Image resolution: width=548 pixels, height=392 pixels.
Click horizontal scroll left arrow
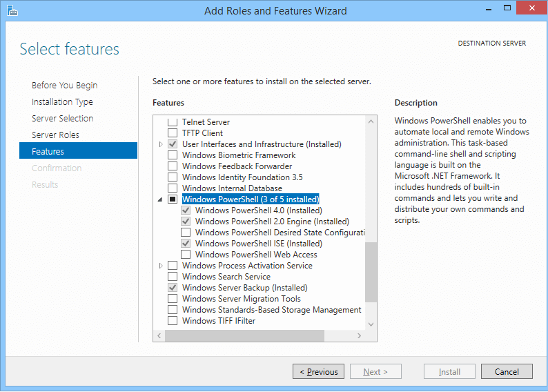[159, 335]
